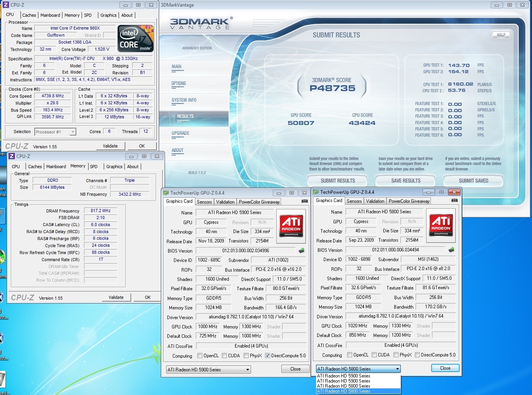Click OK in lower CPU-Z window
Viewport: 532px width, 395px height.
(x=147, y=297)
